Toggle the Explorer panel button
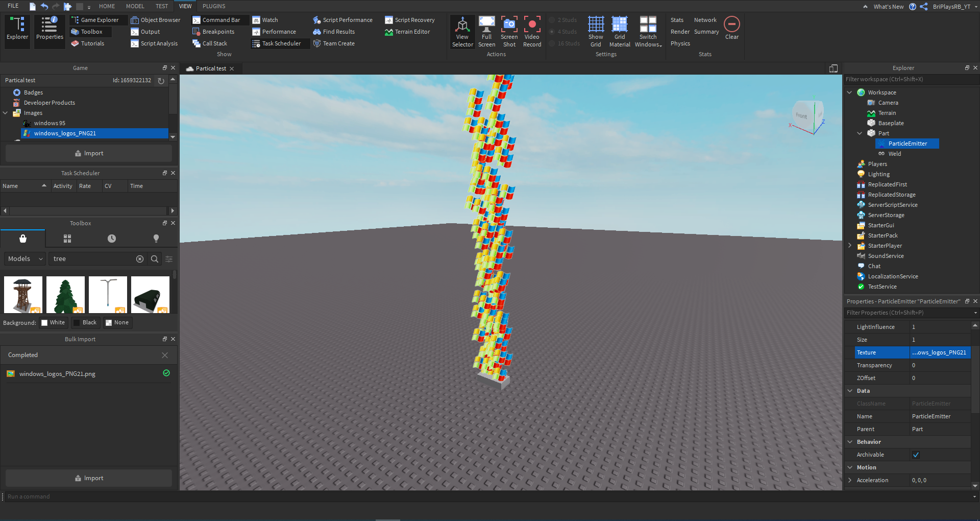The width and height of the screenshot is (980, 521). click(x=17, y=31)
